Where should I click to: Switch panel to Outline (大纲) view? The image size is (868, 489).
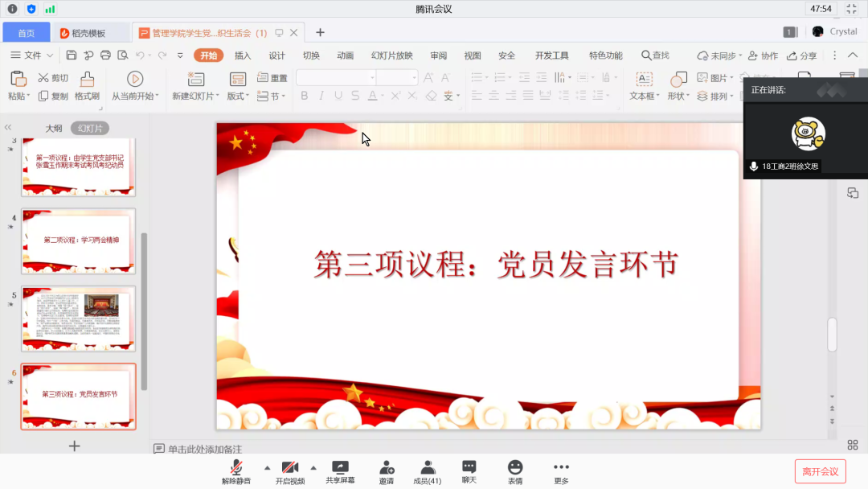point(53,128)
